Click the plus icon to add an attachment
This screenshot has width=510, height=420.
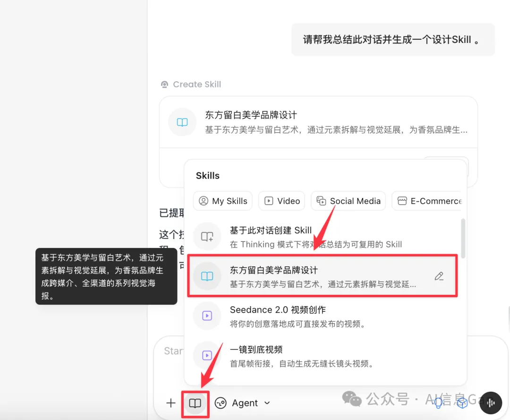point(170,403)
